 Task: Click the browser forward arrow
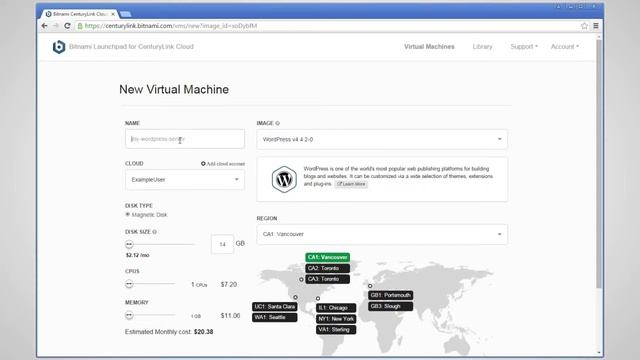56,26
